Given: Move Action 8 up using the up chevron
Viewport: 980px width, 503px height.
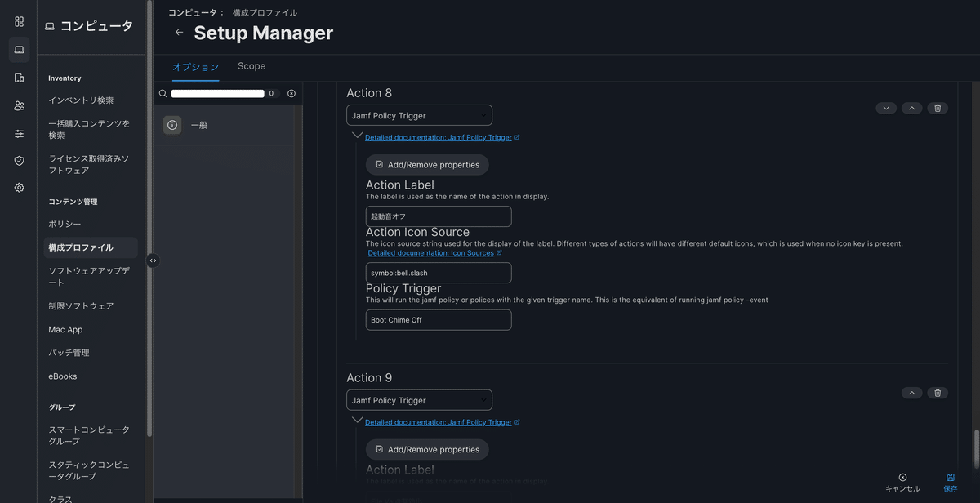Looking at the screenshot, I should pyautogui.click(x=911, y=107).
